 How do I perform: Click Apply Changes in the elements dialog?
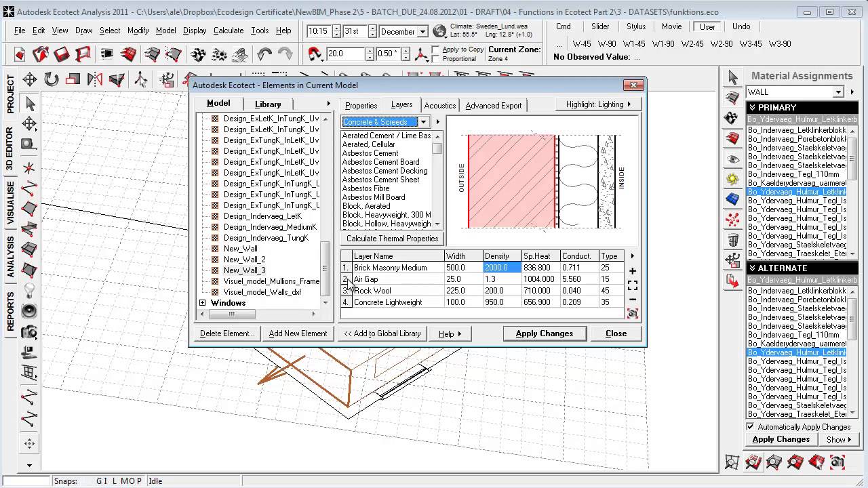coord(545,333)
